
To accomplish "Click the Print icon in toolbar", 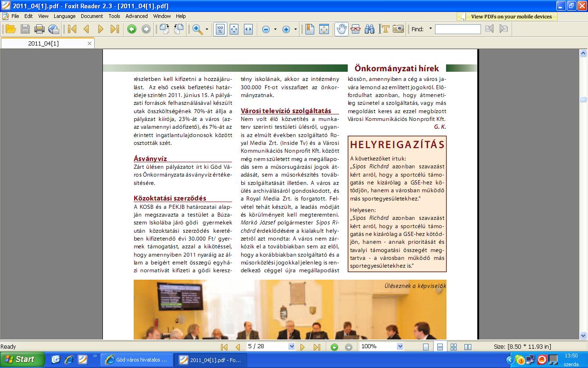I will click(x=40, y=29).
